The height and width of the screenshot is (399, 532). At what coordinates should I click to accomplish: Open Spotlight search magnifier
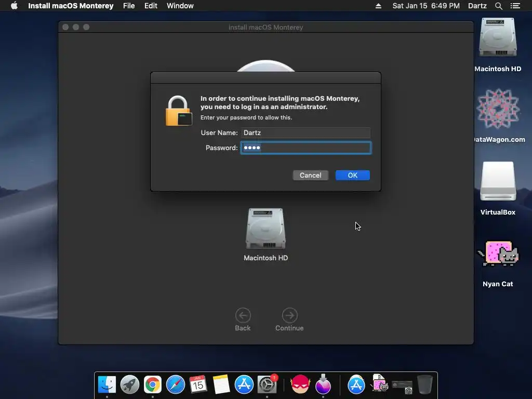pos(498,6)
